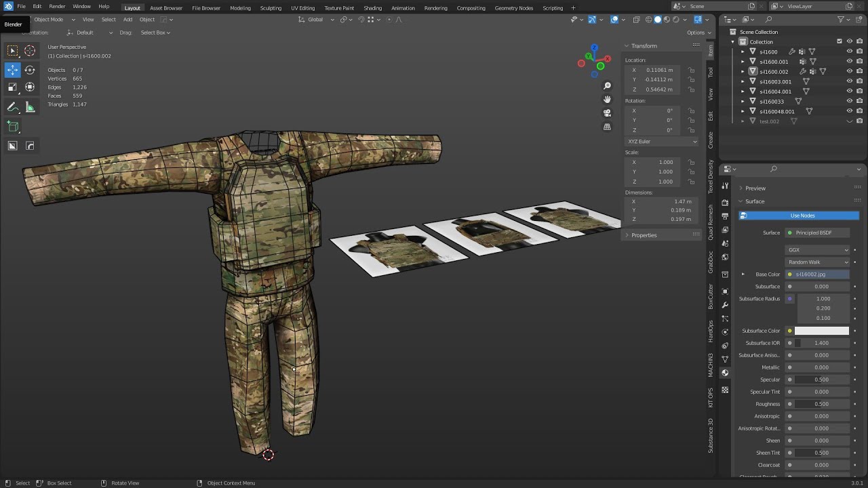Disable s-l16003.001 in renders via camera icon
The height and width of the screenshot is (488, 868).
(860, 81)
